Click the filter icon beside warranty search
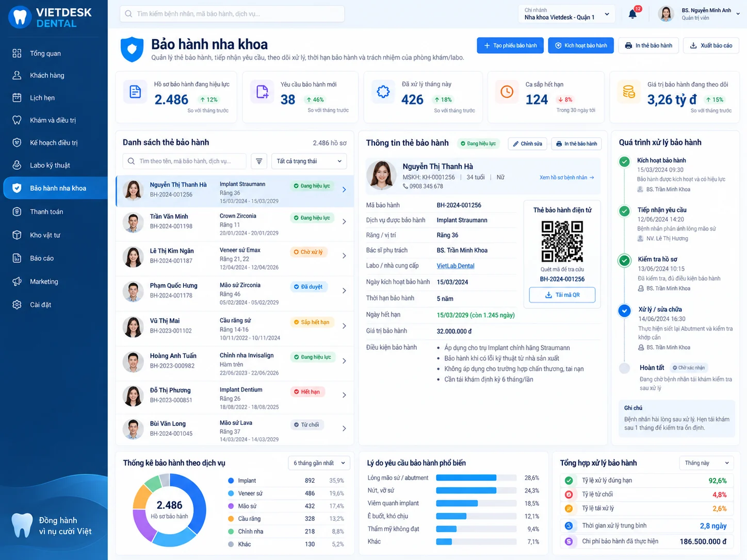Screen dimensions: 747x560 (x=259, y=161)
